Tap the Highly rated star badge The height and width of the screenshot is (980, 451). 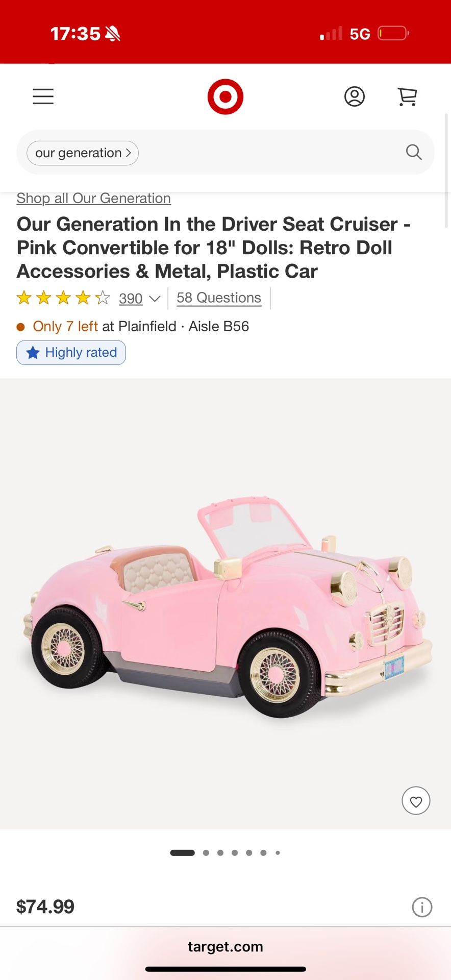click(x=71, y=353)
